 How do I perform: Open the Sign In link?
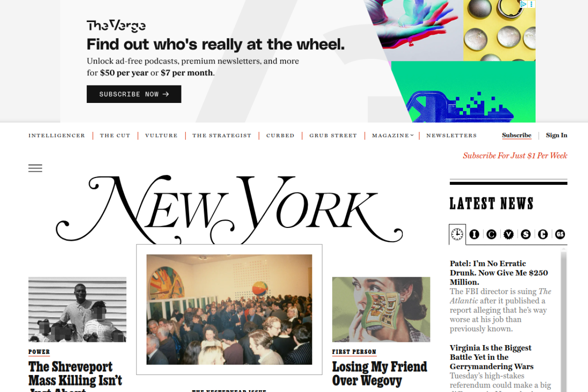click(556, 135)
